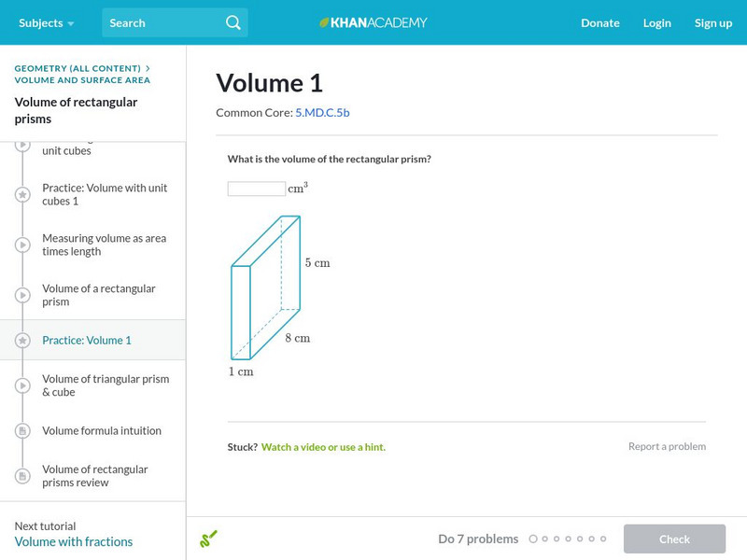
Task: Click Watch a video or use a hint
Action: click(x=323, y=447)
